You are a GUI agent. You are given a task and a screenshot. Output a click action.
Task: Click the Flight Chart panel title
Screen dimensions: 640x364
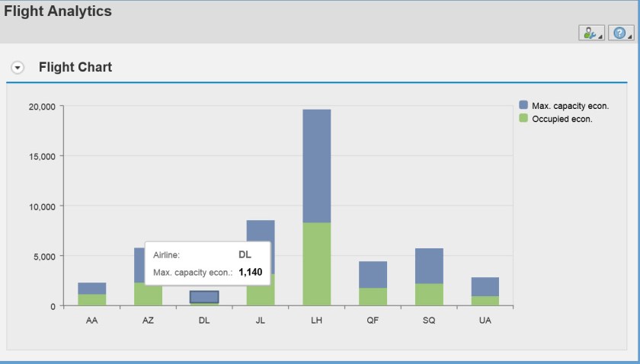[x=75, y=67]
